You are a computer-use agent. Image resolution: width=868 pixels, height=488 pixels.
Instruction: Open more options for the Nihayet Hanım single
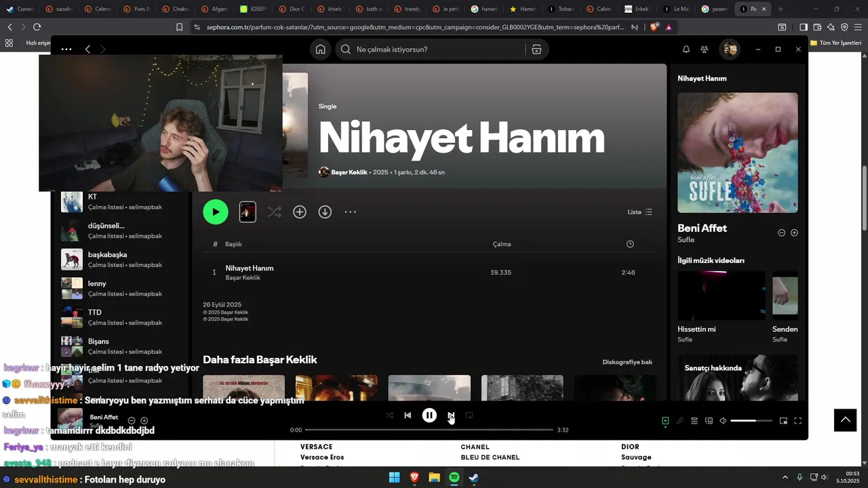pos(350,212)
